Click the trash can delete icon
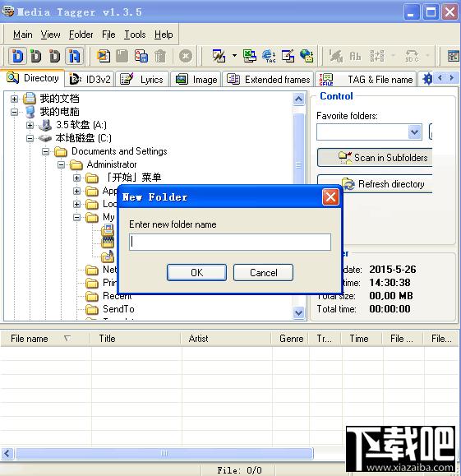This screenshot has width=461, height=476. pyautogui.click(x=160, y=56)
